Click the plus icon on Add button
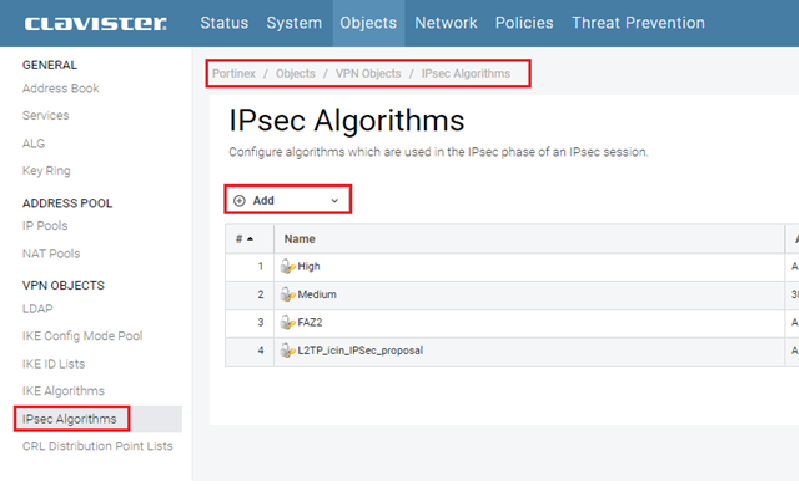 pyautogui.click(x=239, y=201)
